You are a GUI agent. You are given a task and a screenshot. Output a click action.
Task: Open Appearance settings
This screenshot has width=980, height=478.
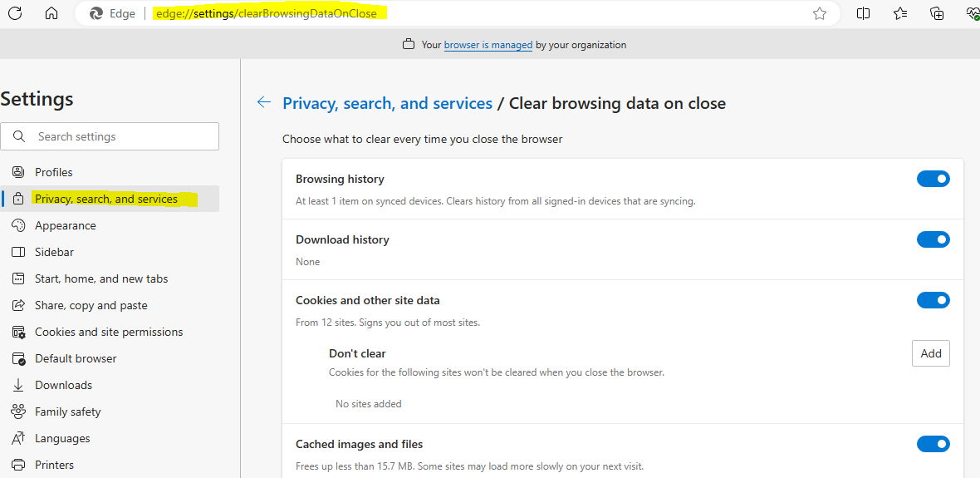(x=110, y=225)
